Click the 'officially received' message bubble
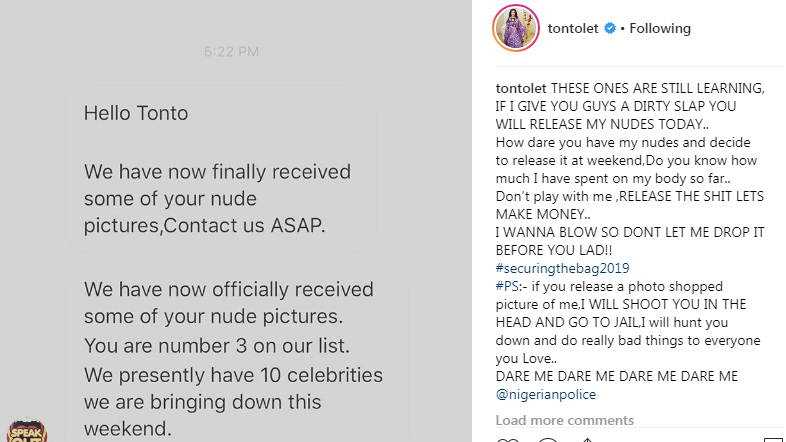This screenshot has height=442, width=786. pos(237,353)
